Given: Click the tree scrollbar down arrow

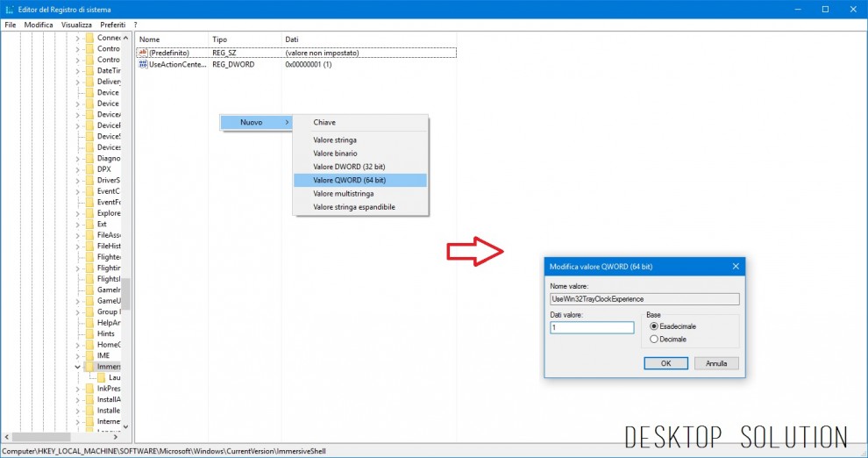Looking at the screenshot, I should pos(125,426).
